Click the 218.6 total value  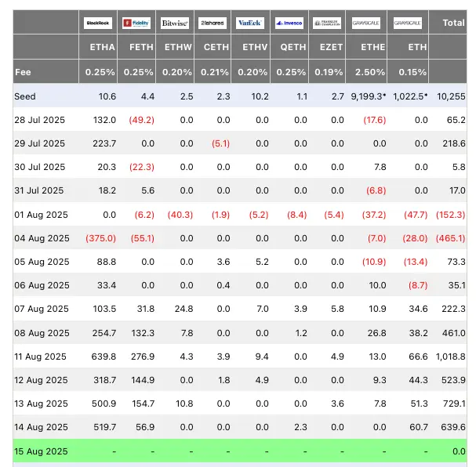(x=454, y=143)
